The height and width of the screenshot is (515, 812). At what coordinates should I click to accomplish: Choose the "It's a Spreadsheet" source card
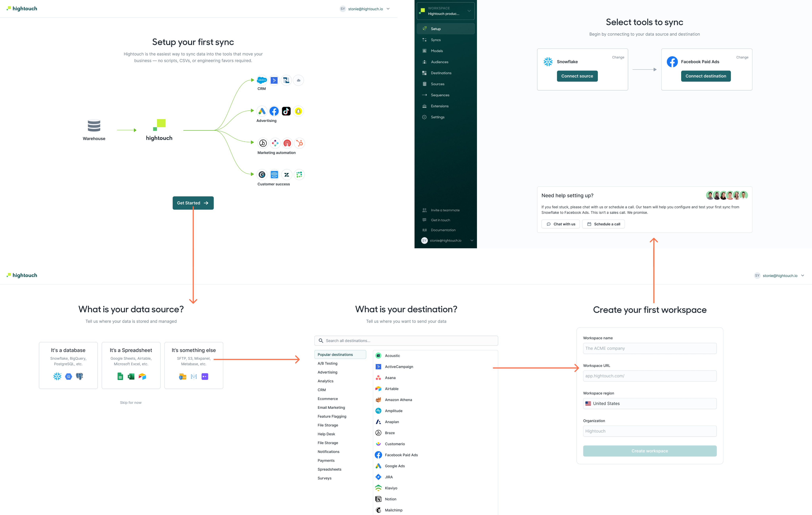pos(131,365)
